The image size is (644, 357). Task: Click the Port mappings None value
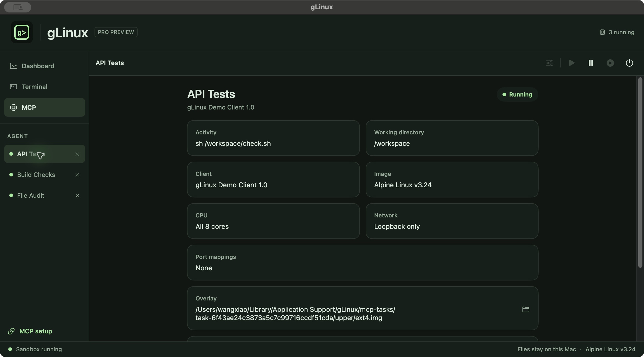click(x=204, y=268)
